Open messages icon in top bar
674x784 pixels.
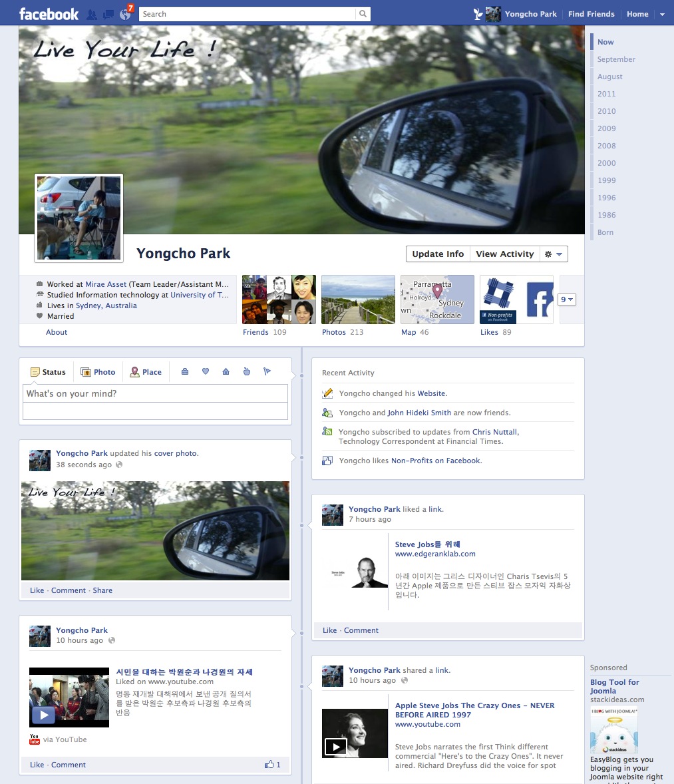coord(108,14)
